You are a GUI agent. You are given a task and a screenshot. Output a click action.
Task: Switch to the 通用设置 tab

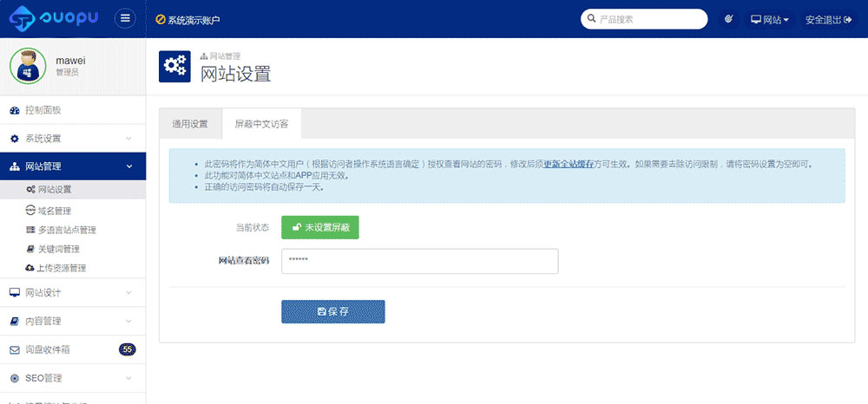click(190, 124)
